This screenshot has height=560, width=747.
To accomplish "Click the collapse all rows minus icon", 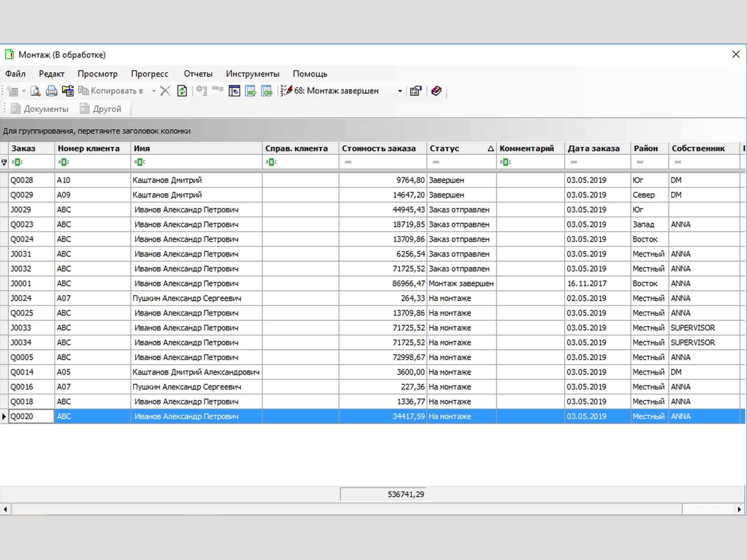I will (x=218, y=89).
